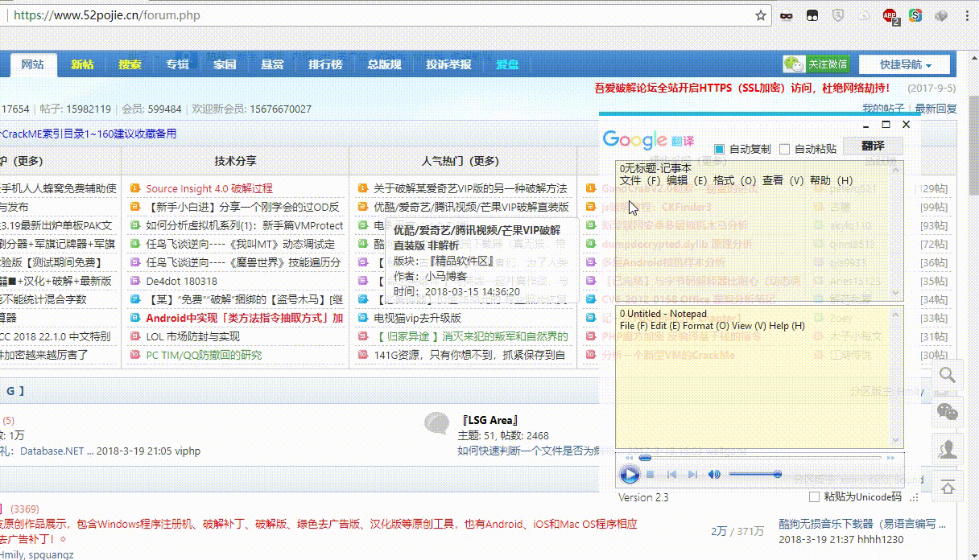Click the stop button in the audio player
979x560 pixels.
point(651,475)
